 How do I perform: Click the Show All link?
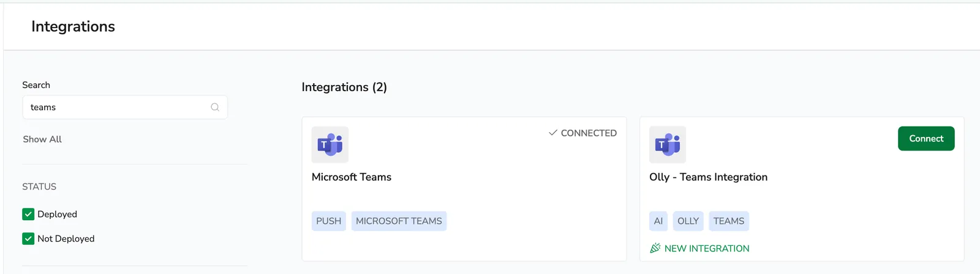(x=42, y=139)
